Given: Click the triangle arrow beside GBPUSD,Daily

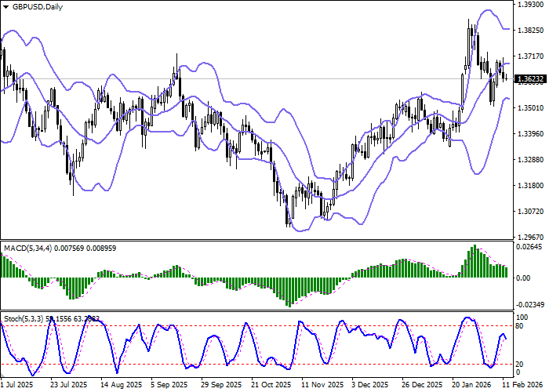Looking at the screenshot, I should pyautogui.click(x=6, y=7).
